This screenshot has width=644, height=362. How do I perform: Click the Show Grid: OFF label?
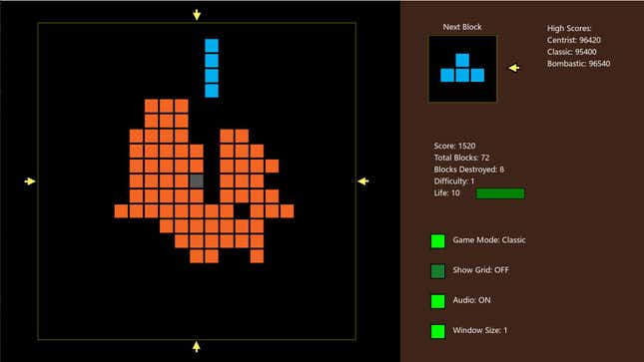point(480,270)
